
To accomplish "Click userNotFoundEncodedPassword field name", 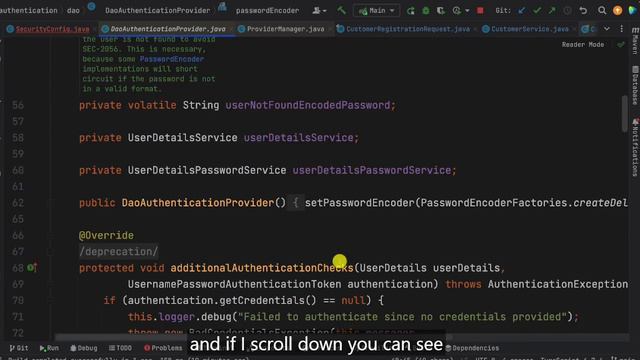I will (x=308, y=105).
